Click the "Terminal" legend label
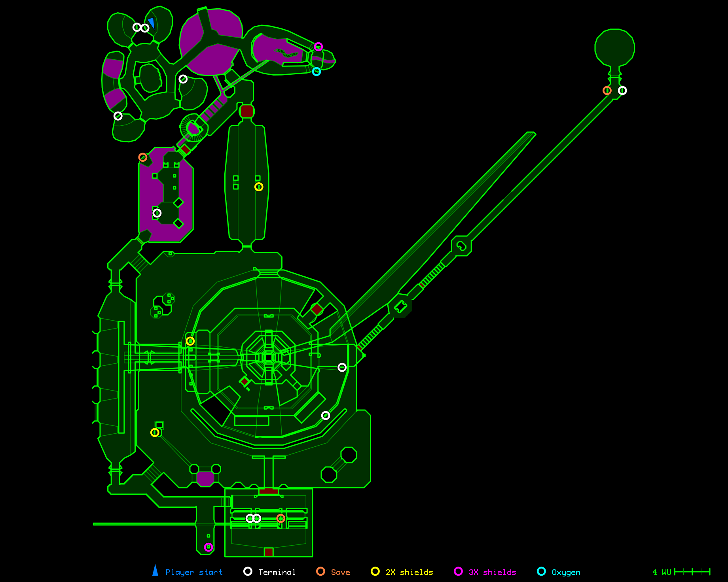Viewport: 728px width, 582px height. click(277, 572)
